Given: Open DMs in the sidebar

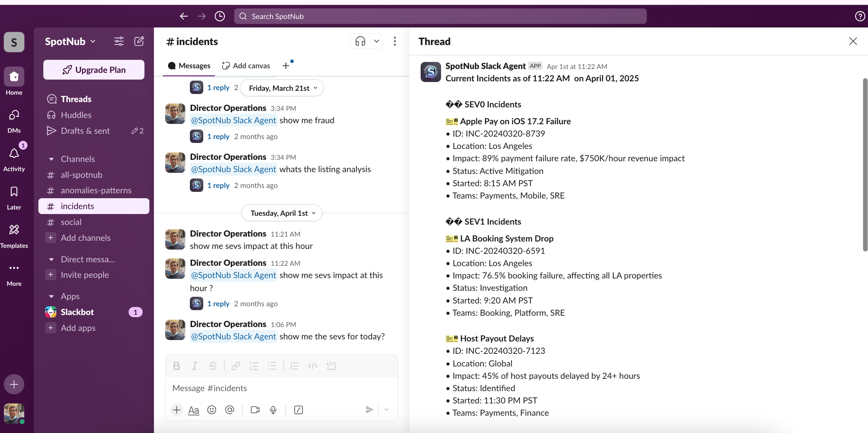Looking at the screenshot, I should [x=14, y=121].
